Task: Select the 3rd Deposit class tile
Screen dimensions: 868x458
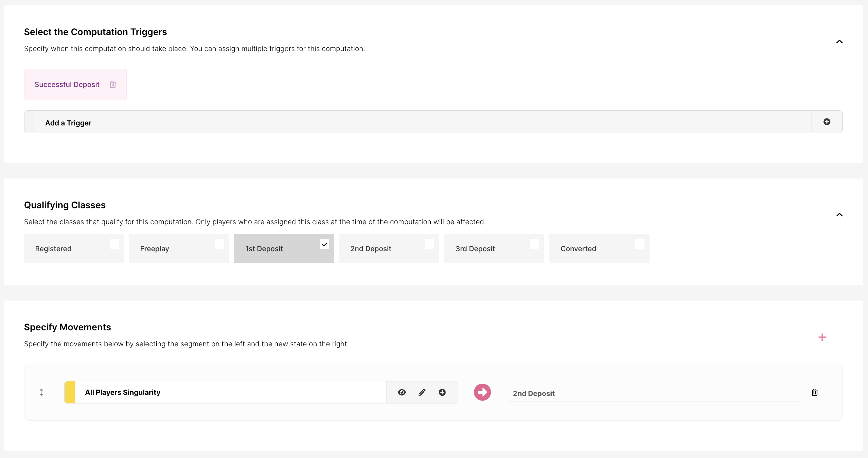Action: [x=494, y=249]
